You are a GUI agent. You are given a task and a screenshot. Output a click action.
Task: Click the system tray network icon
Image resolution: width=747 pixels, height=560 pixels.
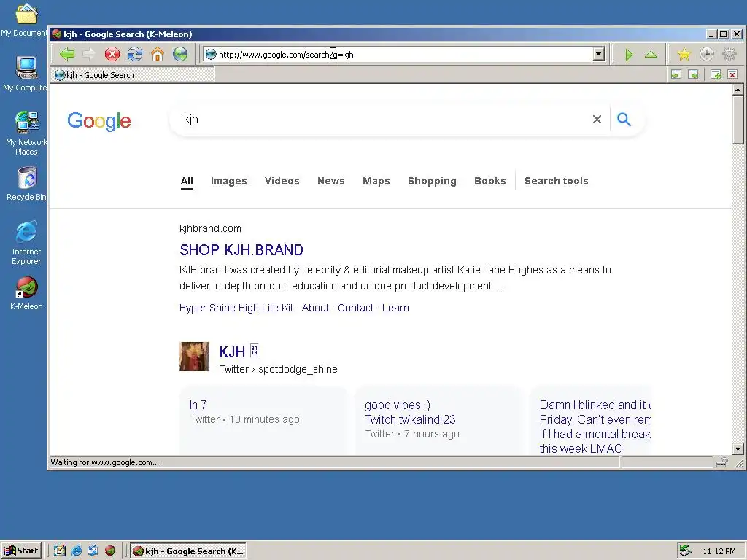[x=685, y=551]
